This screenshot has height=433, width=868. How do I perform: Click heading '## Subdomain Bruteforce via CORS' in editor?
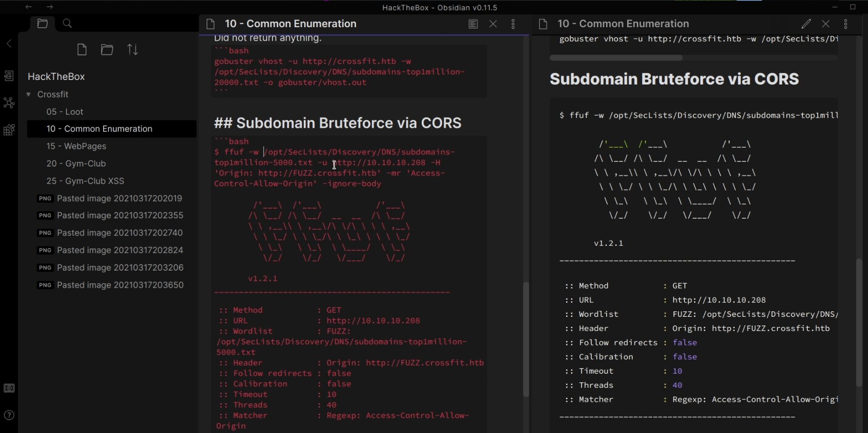click(338, 123)
